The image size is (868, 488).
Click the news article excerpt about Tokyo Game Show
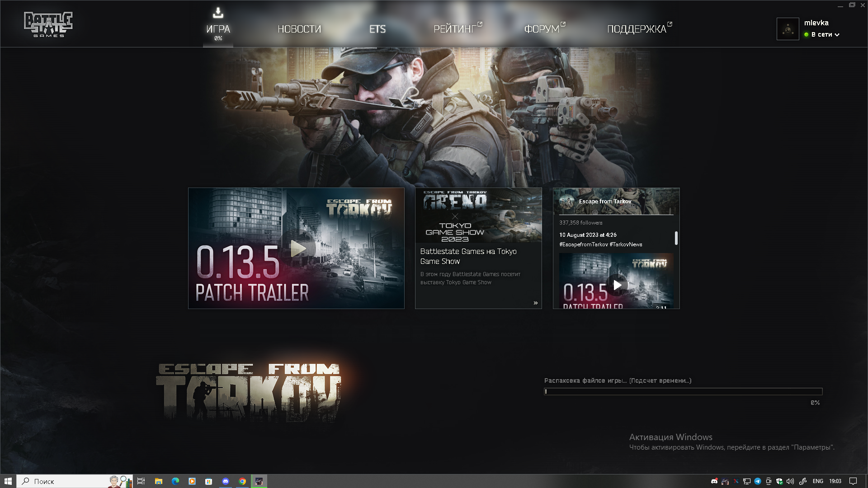coord(470,278)
